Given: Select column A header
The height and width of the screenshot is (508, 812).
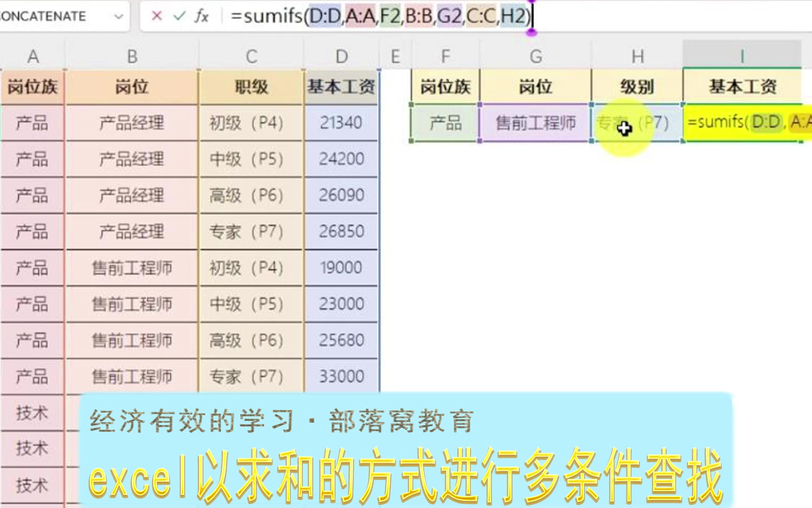Looking at the screenshot, I should tap(32, 56).
